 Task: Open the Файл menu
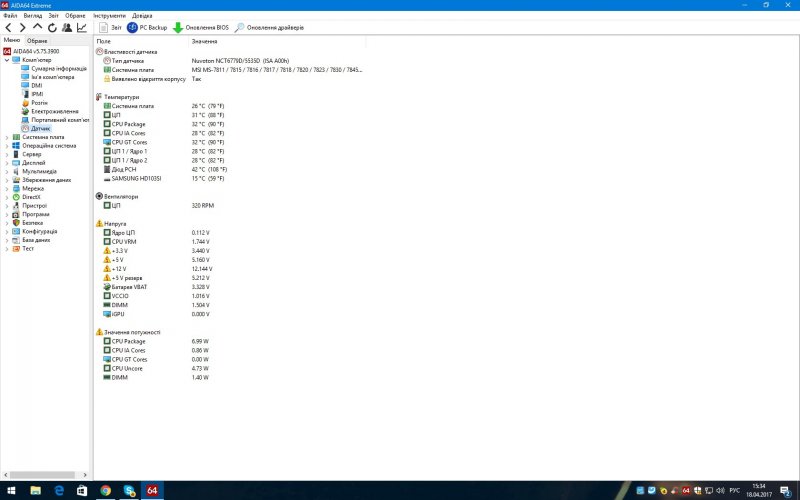point(10,16)
